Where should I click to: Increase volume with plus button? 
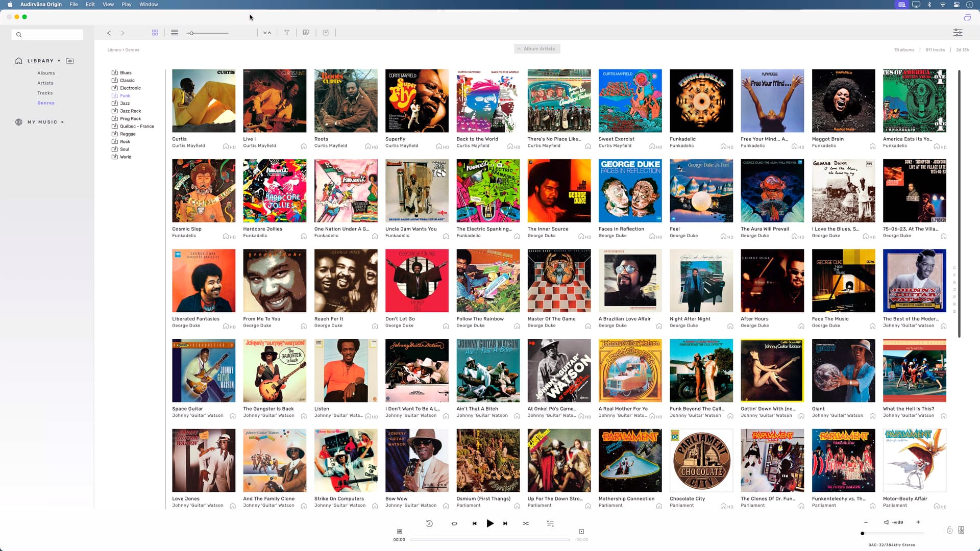click(918, 522)
